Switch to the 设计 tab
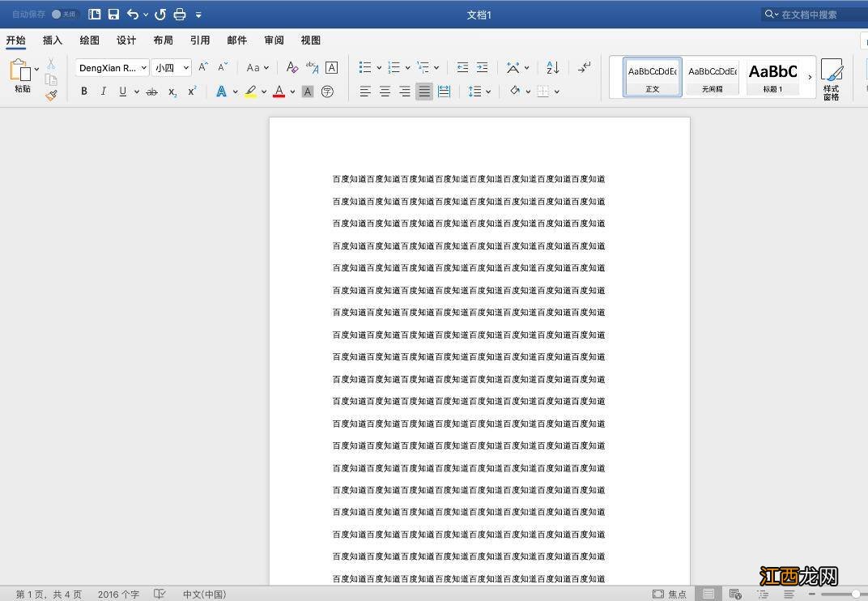This screenshot has width=868, height=601. tap(126, 40)
